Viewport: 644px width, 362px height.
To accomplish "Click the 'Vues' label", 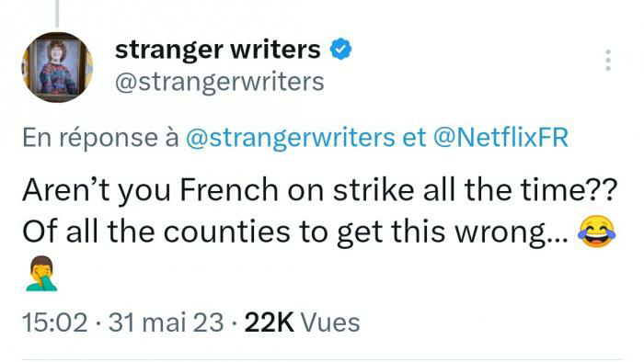I will coord(330,322).
